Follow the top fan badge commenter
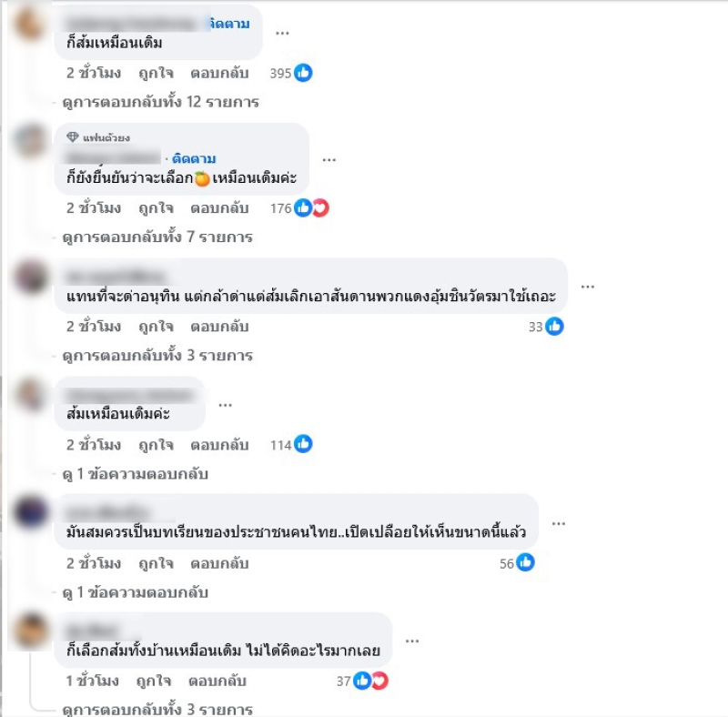728x717 pixels. click(x=194, y=159)
